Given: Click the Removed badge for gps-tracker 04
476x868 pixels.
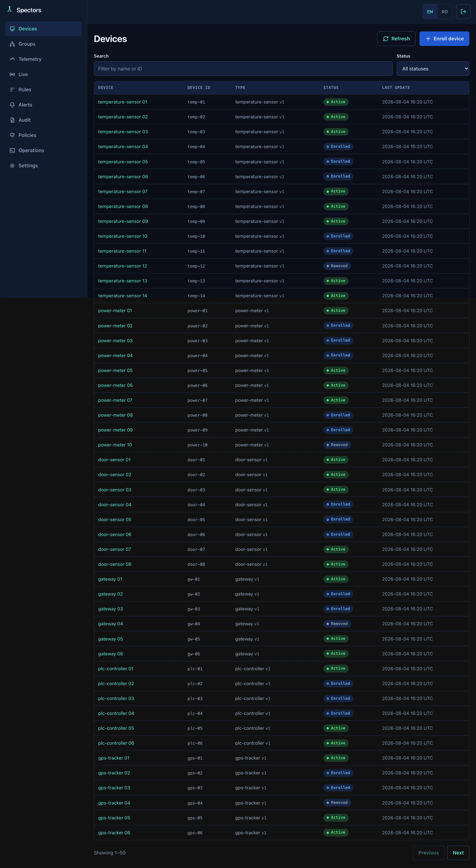Looking at the screenshot, I should click(337, 803).
